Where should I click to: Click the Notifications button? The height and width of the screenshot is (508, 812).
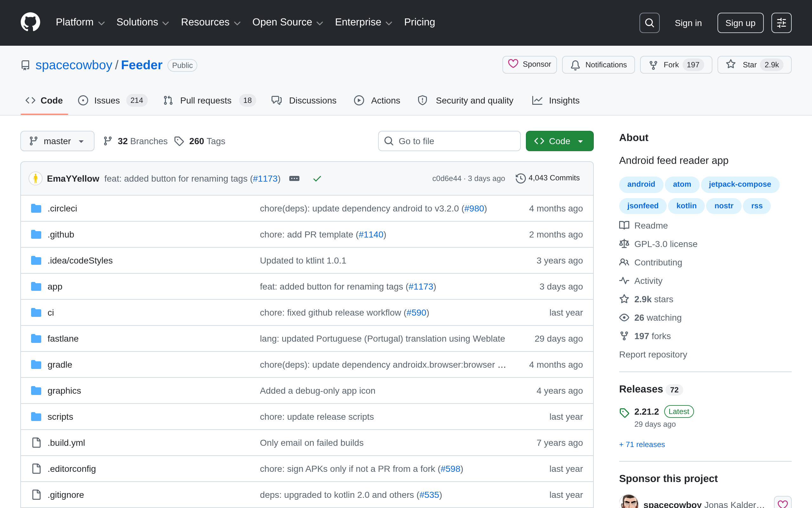(598, 65)
